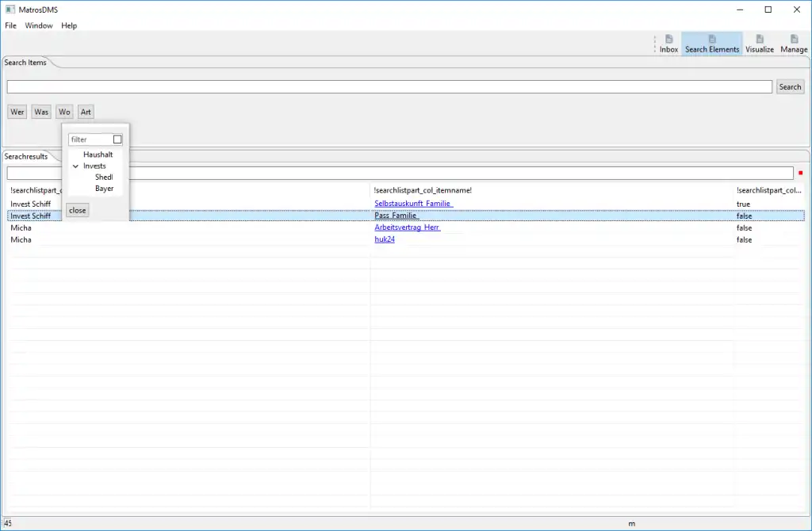Collapse the Invests tree node
812x531 pixels.
tap(75, 166)
